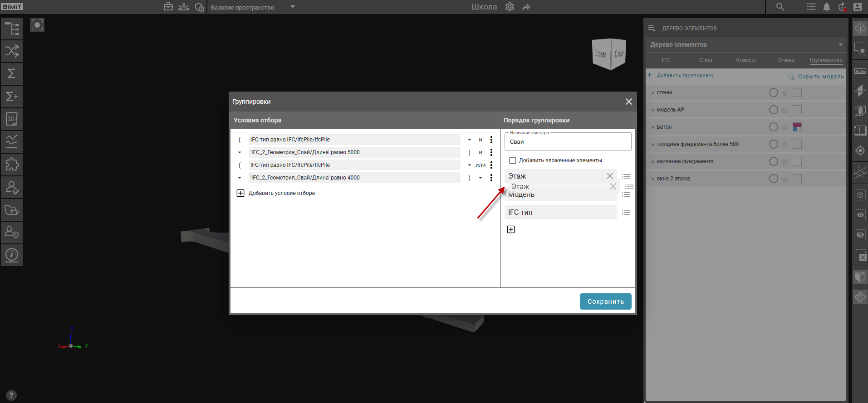Screen dimensions: 868x403
Task: Click the puzzle piece plugins icon
Action: point(12,164)
